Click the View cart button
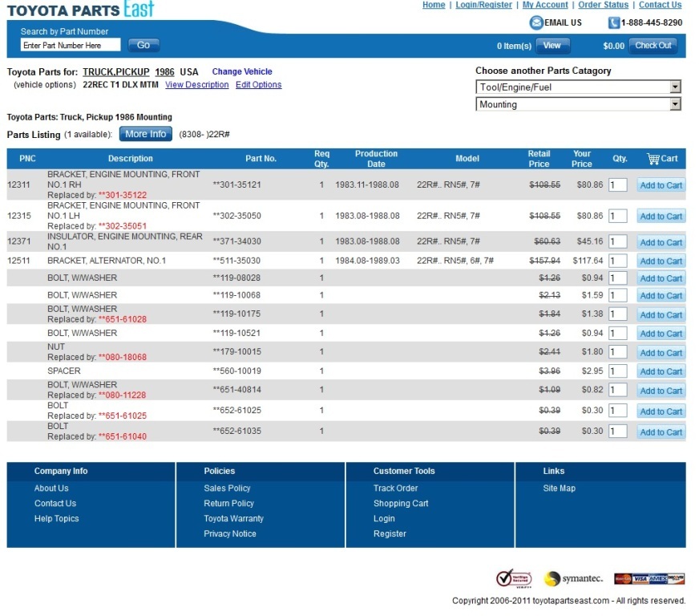Viewport: 699px width, 616px height. click(x=552, y=46)
